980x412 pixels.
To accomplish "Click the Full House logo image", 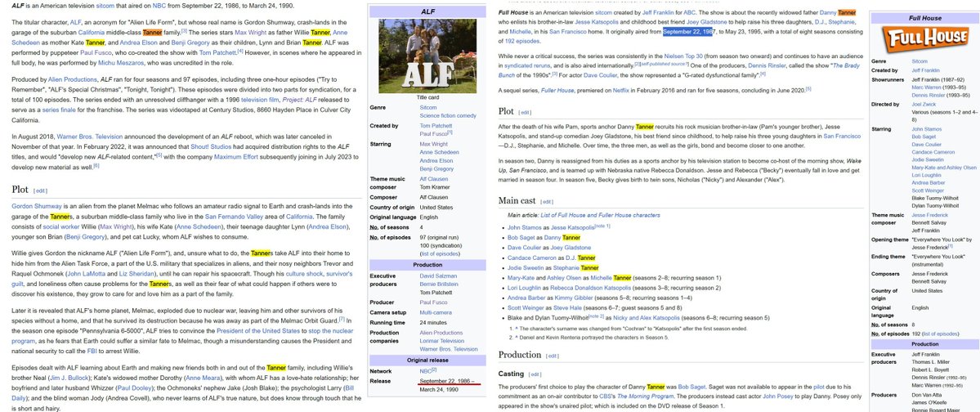I will [926, 38].
